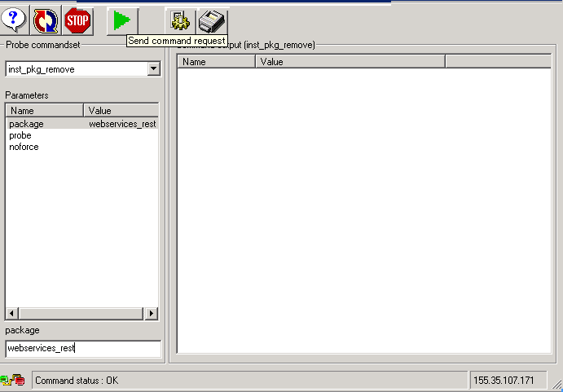Open the gear options toolbar icon
The height and width of the screenshot is (392, 563).
(179, 20)
